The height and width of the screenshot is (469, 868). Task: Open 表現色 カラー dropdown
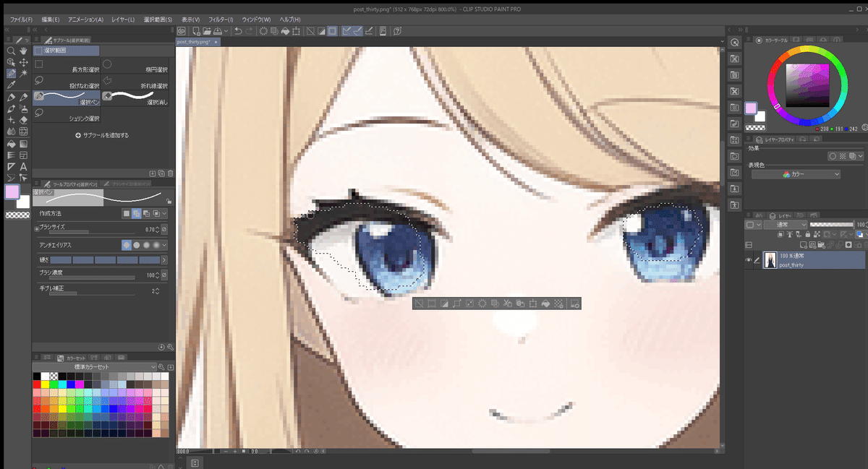click(x=796, y=174)
